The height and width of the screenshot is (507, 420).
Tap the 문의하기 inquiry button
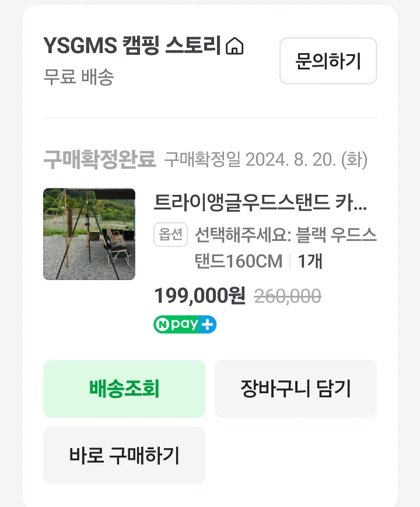pos(328,61)
